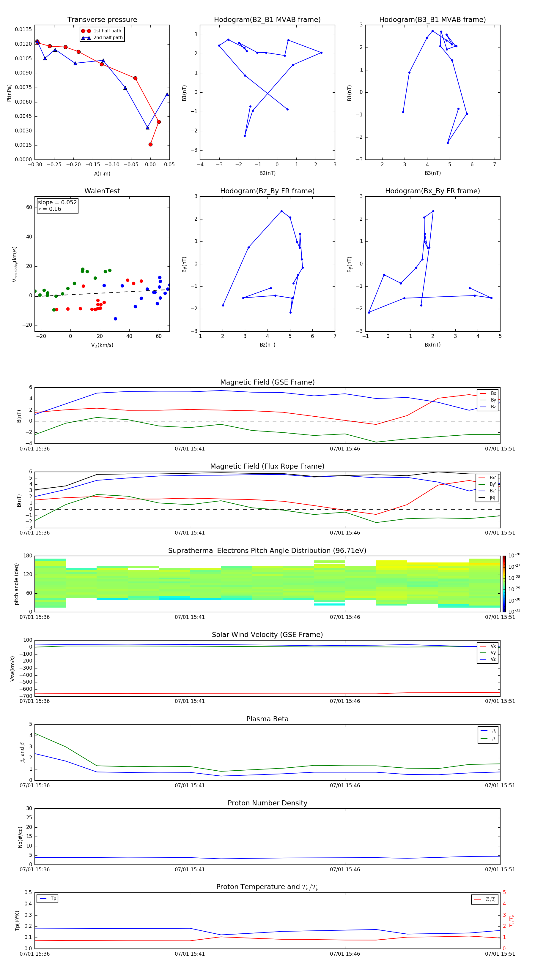535x980 pixels.
Task: Click the 'Bx(nT)' axis label
Action: [432, 345]
